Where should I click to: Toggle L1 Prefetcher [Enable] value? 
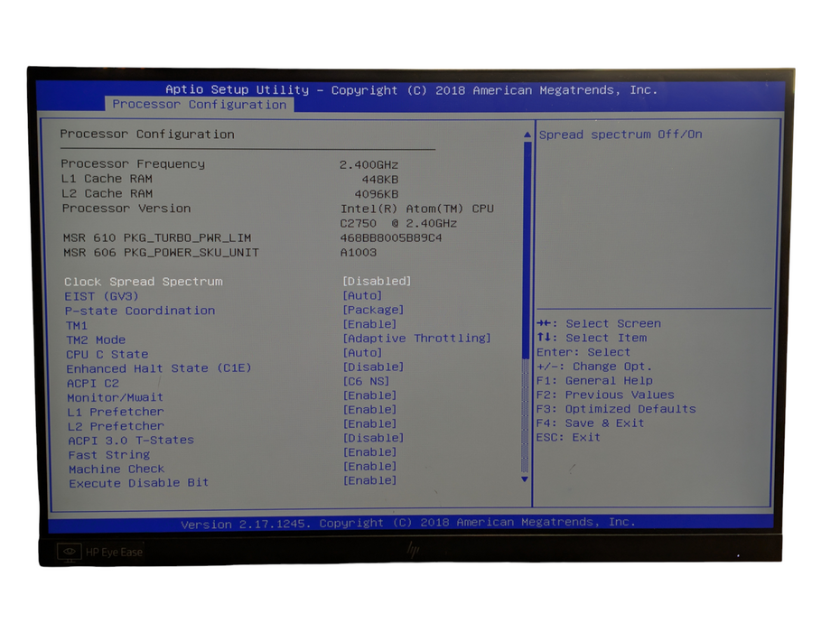coord(369,409)
